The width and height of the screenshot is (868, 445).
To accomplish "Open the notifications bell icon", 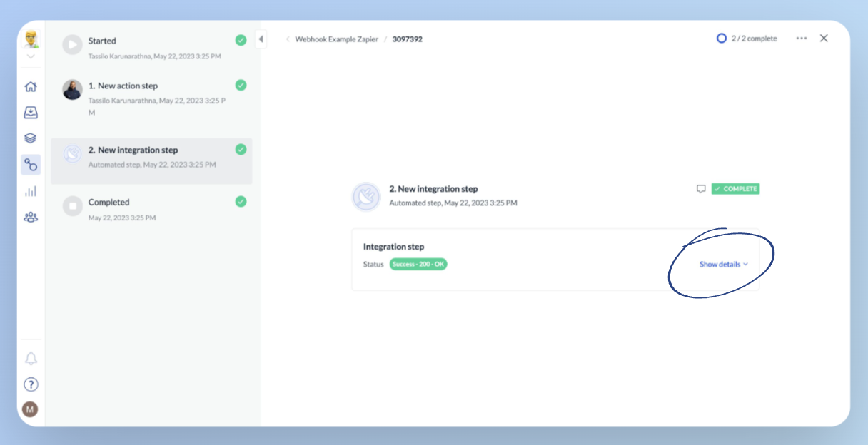I will pyautogui.click(x=31, y=358).
